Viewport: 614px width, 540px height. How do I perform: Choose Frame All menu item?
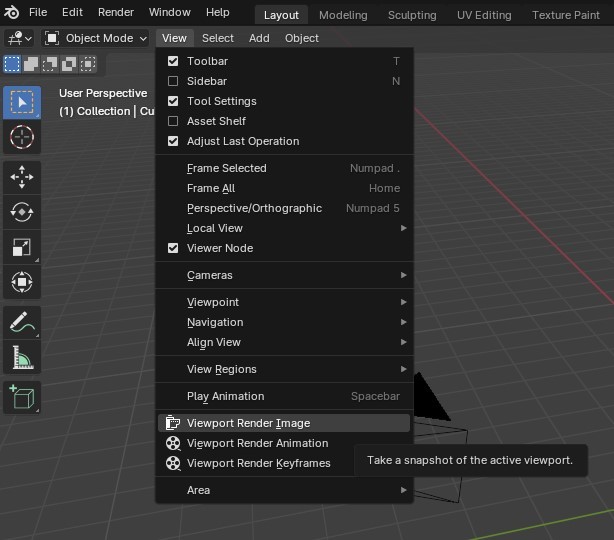click(x=284, y=188)
